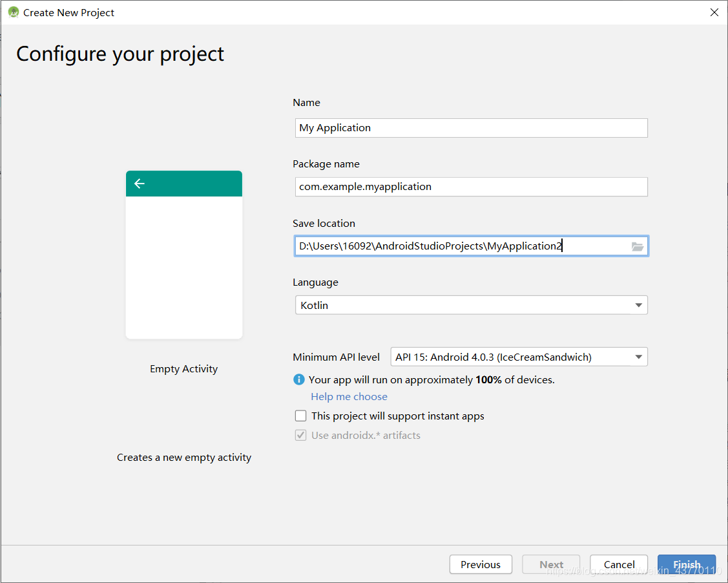Click the 'Package name' label
Image resolution: width=728 pixels, height=583 pixels.
point(326,164)
